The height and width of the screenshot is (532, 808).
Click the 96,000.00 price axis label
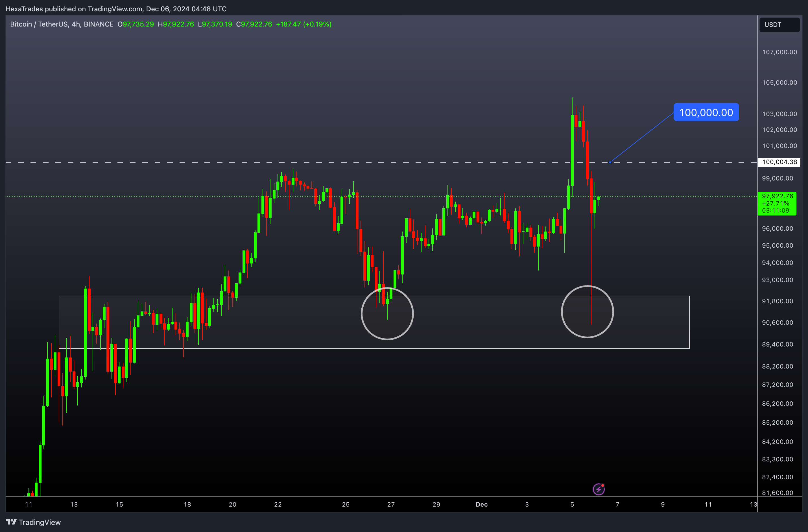point(778,228)
